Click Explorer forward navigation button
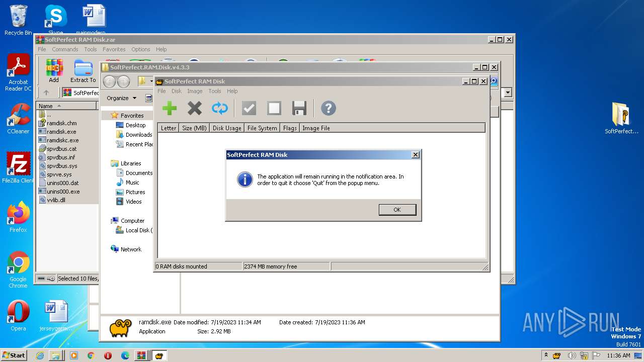 click(x=123, y=81)
